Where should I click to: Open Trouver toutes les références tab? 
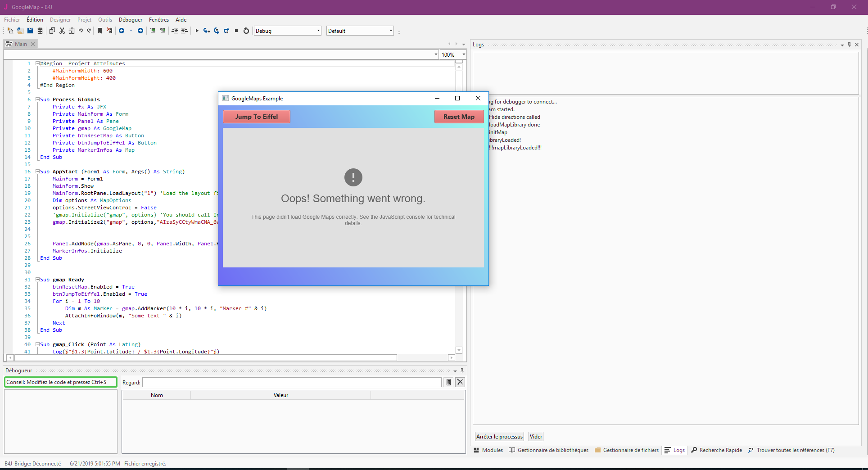[791, 450]
